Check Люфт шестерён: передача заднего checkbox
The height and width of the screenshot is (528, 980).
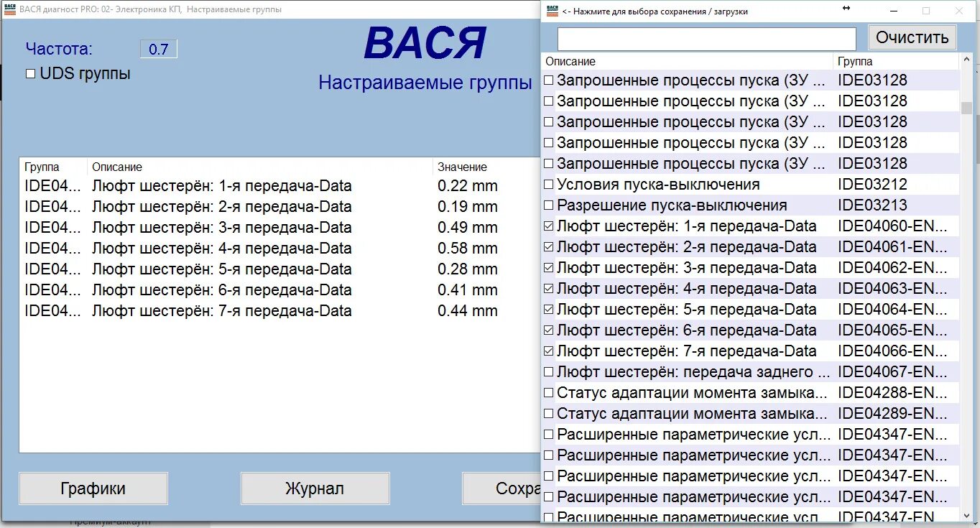tap(549, 372)
